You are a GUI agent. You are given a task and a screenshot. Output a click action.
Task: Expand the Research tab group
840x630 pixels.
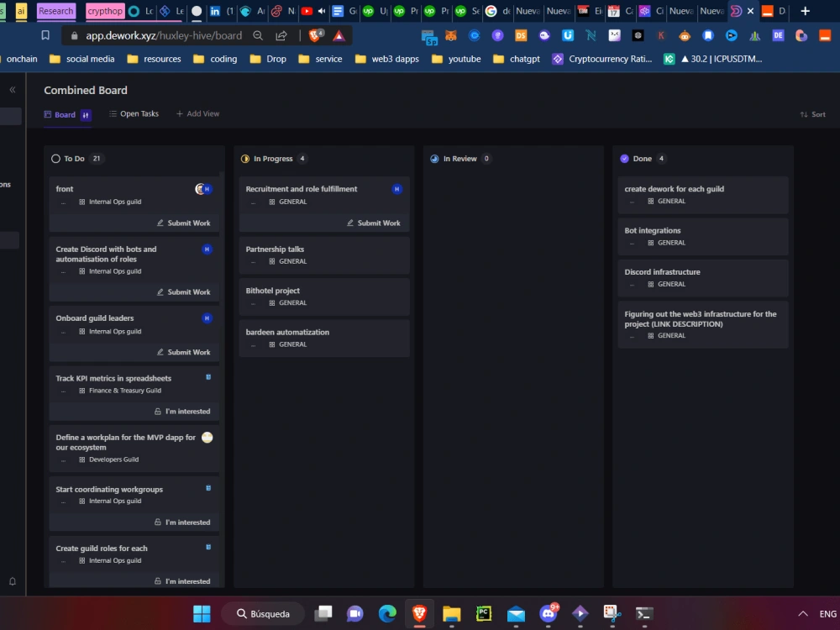55,11
